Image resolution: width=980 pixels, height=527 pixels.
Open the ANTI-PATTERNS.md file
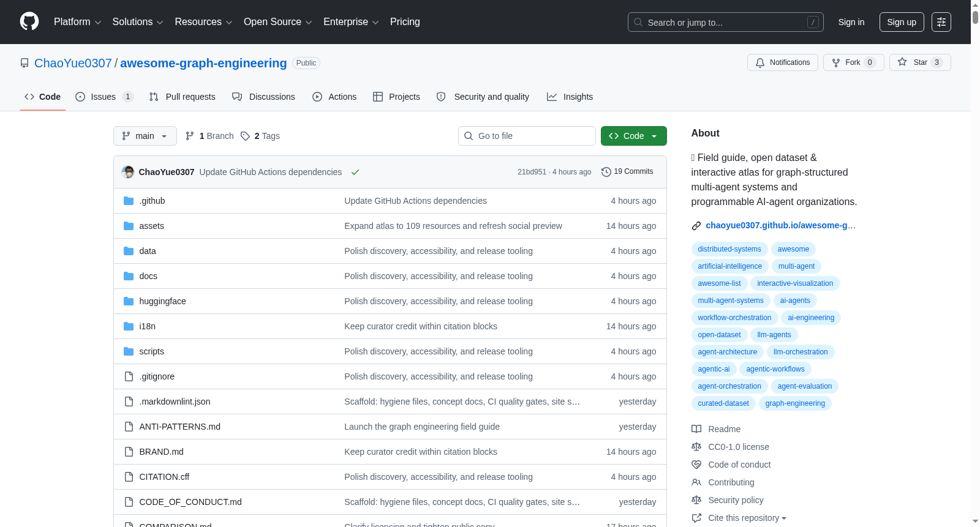[x=179, y=427]
